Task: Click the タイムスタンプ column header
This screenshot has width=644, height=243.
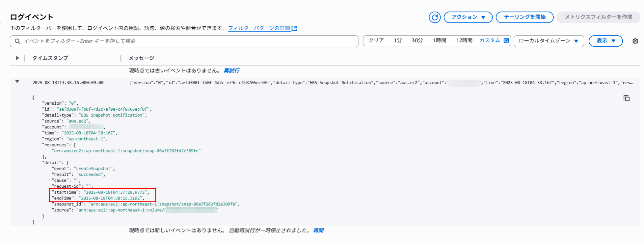Action: pyautogui.click(x=50, y=58)
